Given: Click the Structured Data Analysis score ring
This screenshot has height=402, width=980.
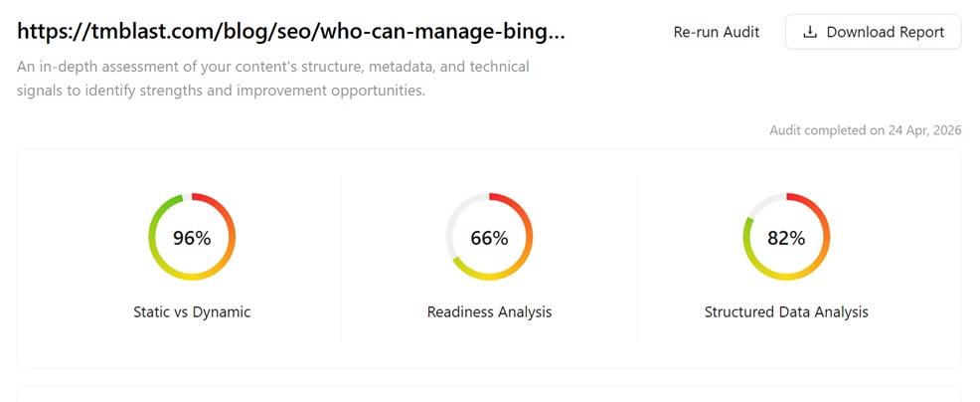Looking at the screenshot, I should [x=828, y=237].
